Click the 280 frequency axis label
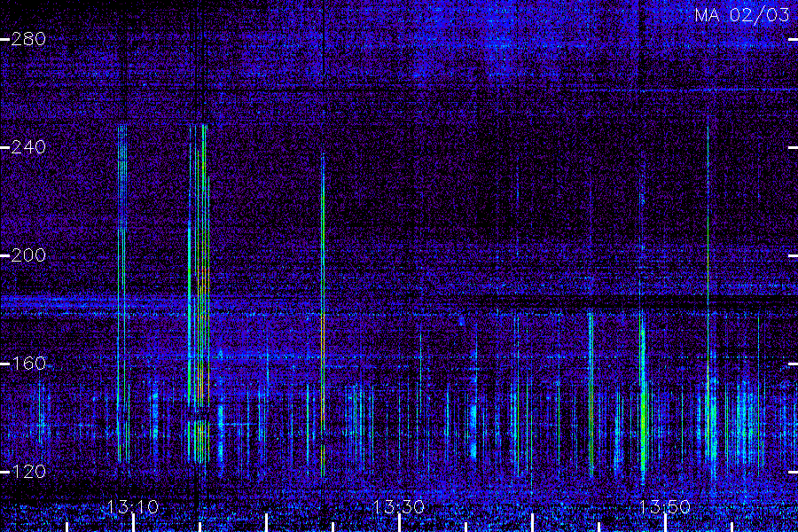The height and width of the screenshot is (532, 798). (x=28, y=39)
